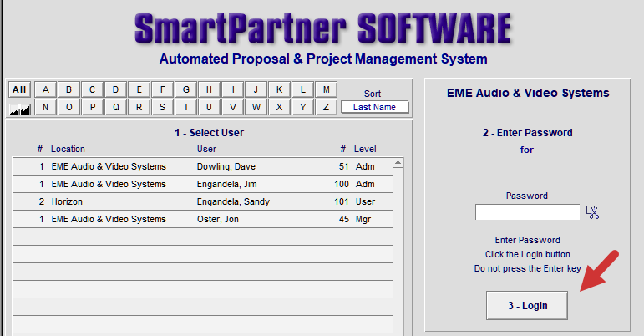Filter users by letter Y
The height and width of the screenshot is (336, 644).
(303, 107)
